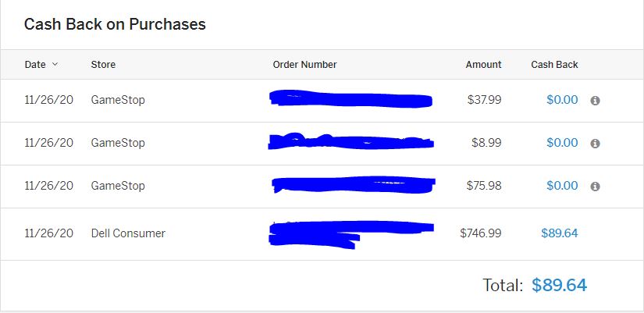The height and width of the screenshot is (313, 644).
Task: Open $89.64 cash back for Dell Consumer
Action: tap(560, 233)
